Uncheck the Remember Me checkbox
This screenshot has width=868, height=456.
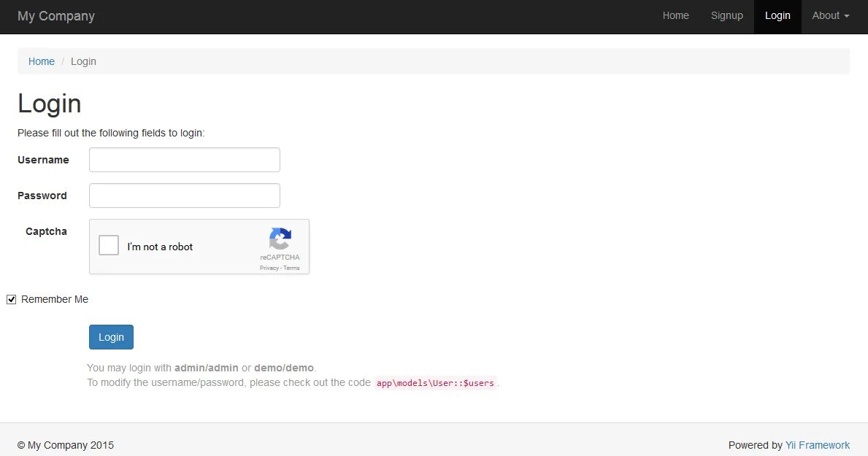coord(12,299)
